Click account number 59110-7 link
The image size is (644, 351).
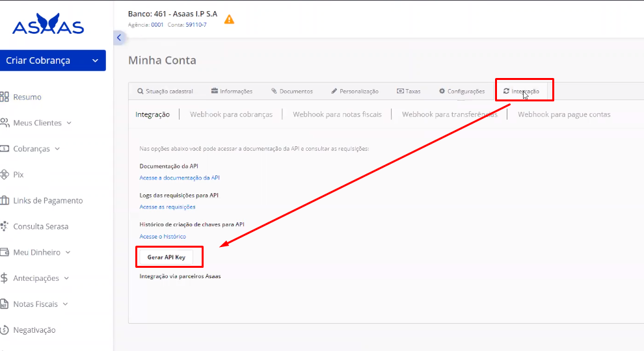[196, 25]
